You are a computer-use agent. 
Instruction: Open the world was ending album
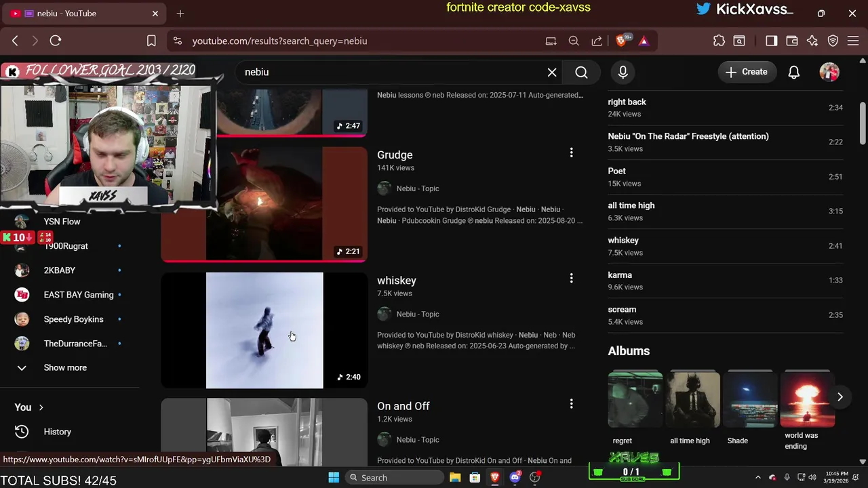click(807, 399)
